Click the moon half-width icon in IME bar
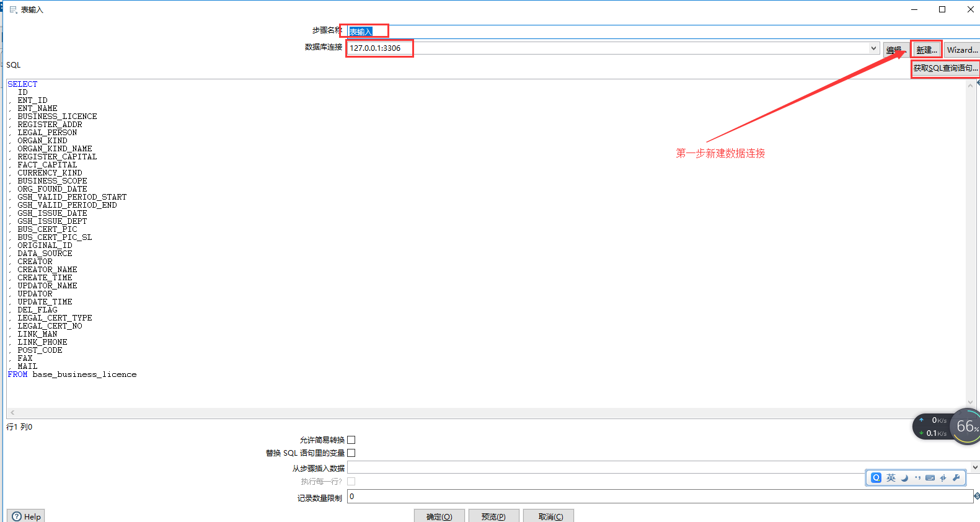 coord(904,478)
